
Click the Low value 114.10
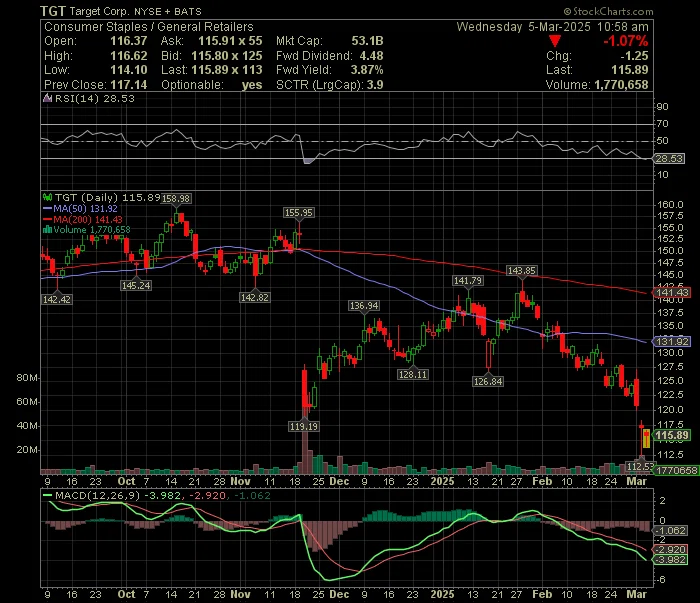pos(129,70)
